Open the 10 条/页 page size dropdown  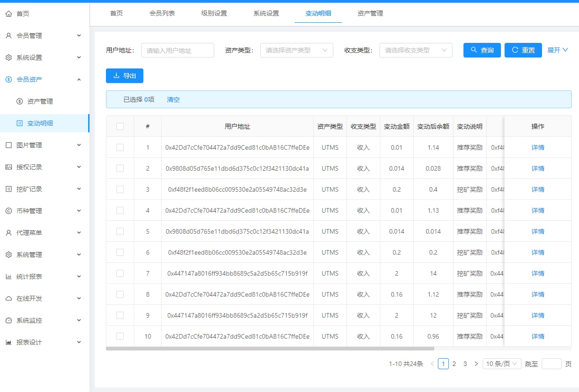click(x=502, y=364)
